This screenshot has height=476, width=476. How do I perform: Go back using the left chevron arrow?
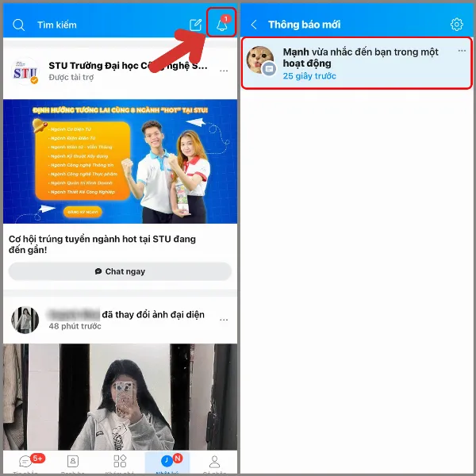click(x=254, y=25)
